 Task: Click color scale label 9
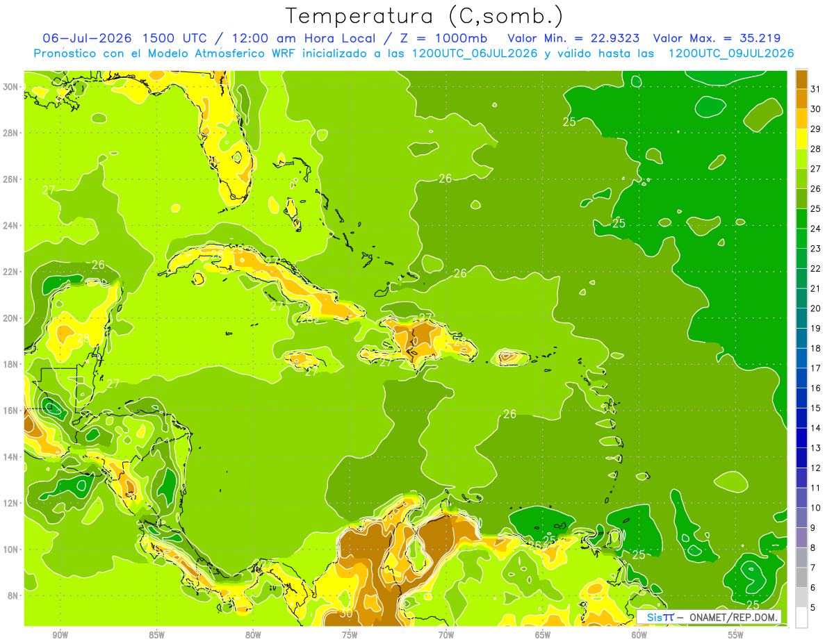point(813,528)
